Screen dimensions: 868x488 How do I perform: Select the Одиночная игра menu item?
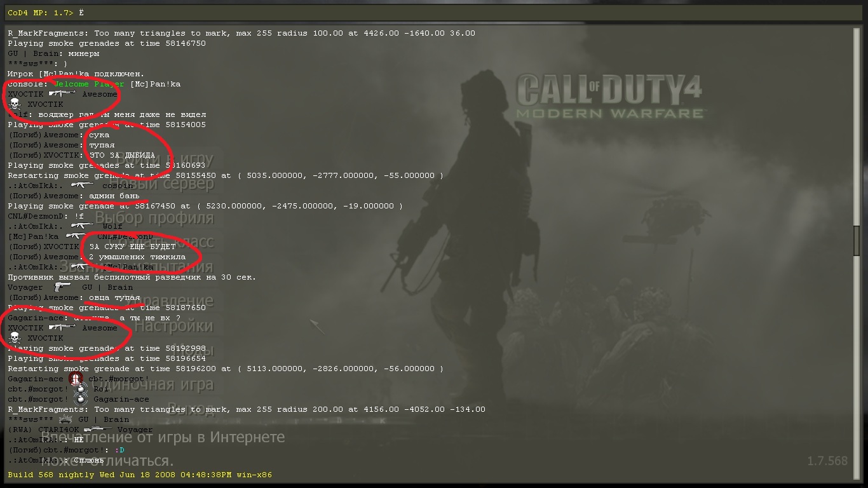(x=155, y=384)
